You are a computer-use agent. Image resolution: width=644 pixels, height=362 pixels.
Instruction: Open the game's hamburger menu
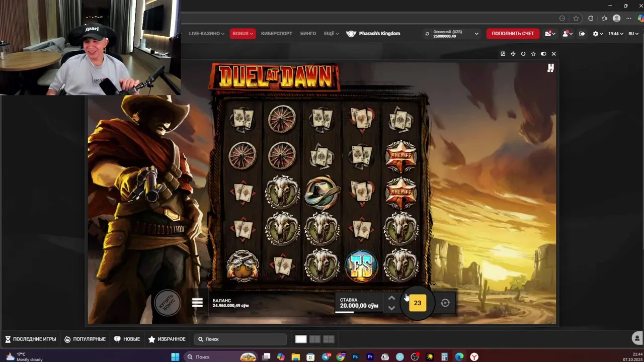point(197,303)
